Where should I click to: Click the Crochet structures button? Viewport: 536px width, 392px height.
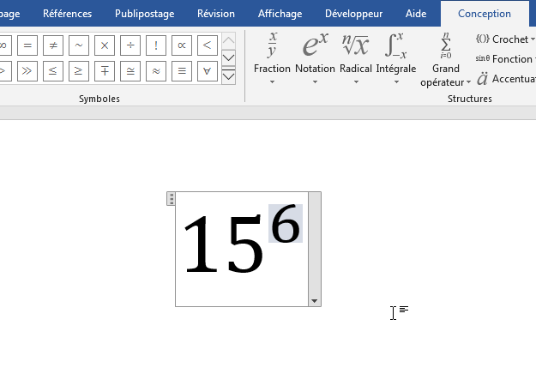coord(504,39)
